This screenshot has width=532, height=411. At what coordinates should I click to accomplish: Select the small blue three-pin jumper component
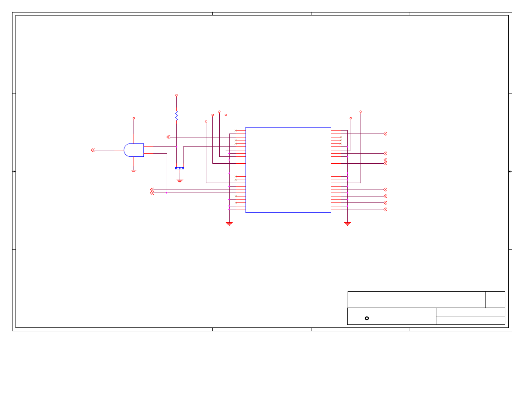tap(180, 168)
